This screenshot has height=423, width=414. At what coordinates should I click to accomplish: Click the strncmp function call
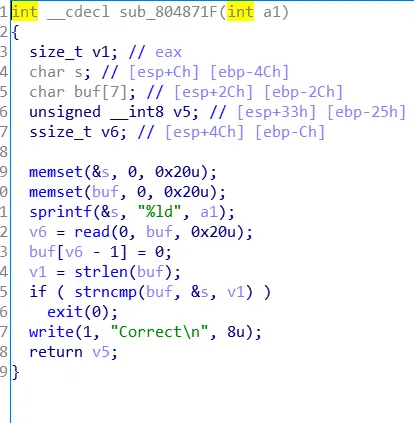106,292
